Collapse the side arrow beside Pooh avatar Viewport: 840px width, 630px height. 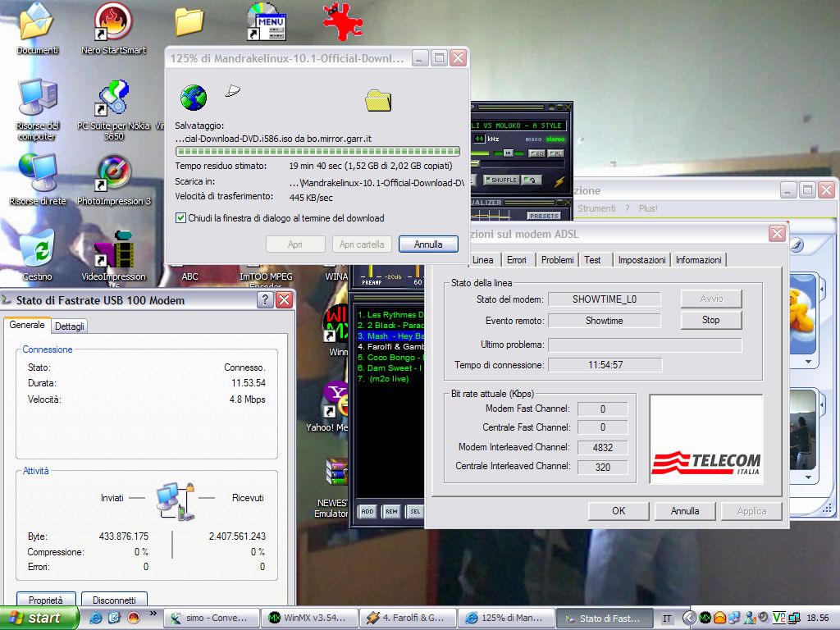(x=822, y=290)
